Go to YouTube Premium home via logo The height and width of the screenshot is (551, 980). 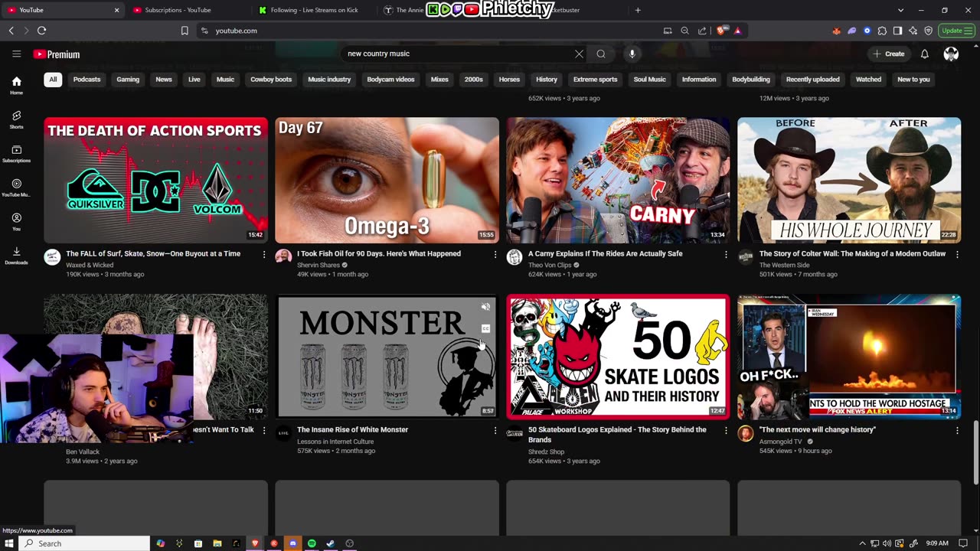coord(57,54)
